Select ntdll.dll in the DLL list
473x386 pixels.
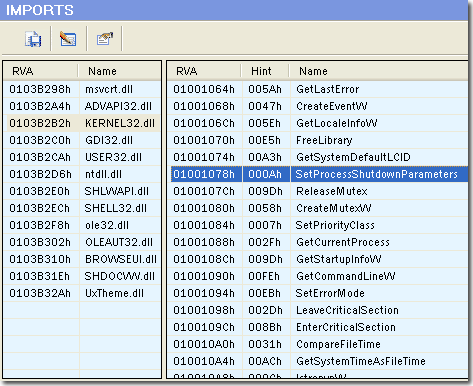(82, 174)
